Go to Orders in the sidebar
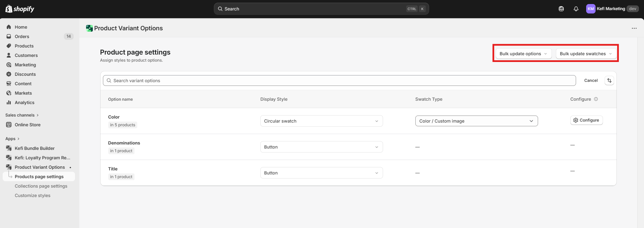Viewport: 644px width, 228px height. 22,36
